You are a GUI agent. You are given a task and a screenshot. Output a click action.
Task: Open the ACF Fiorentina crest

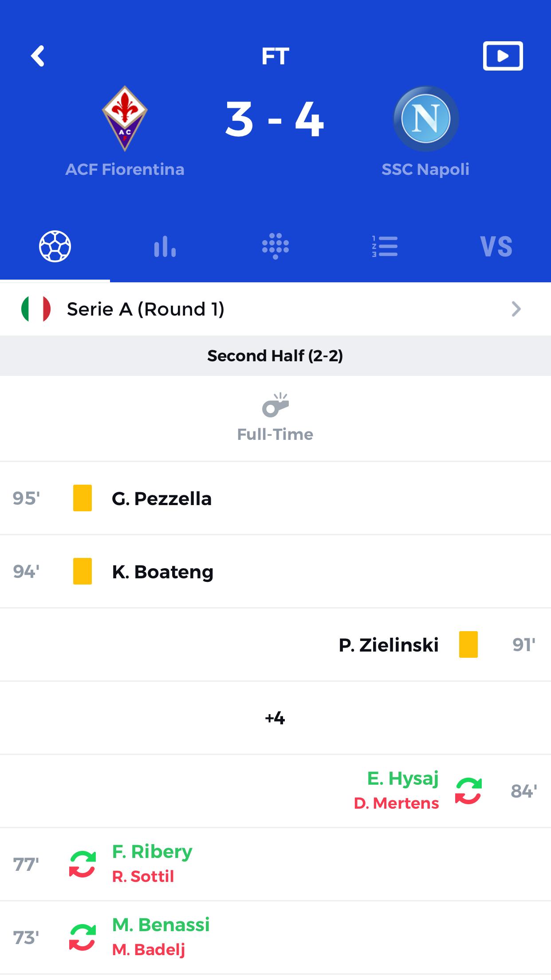(125, 118)
